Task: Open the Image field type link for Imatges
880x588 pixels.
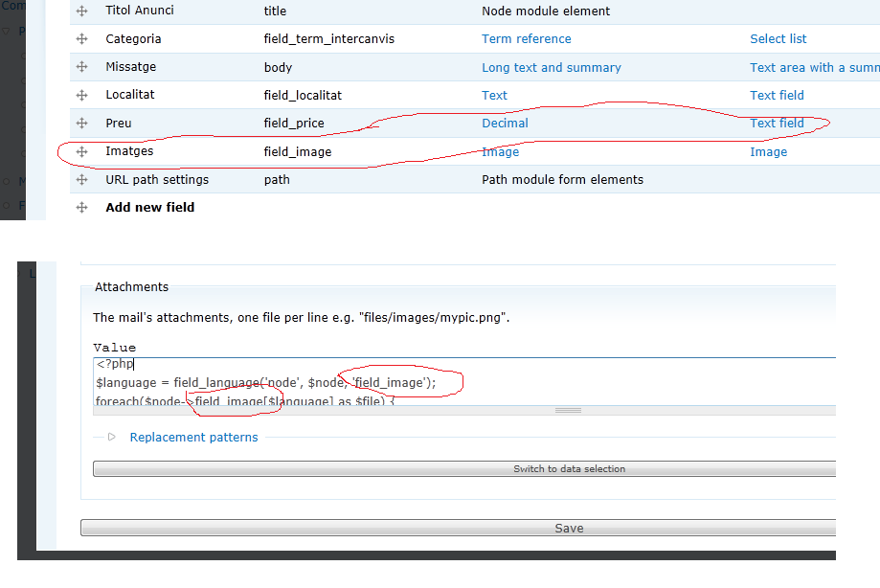Action: coord(500,152)
